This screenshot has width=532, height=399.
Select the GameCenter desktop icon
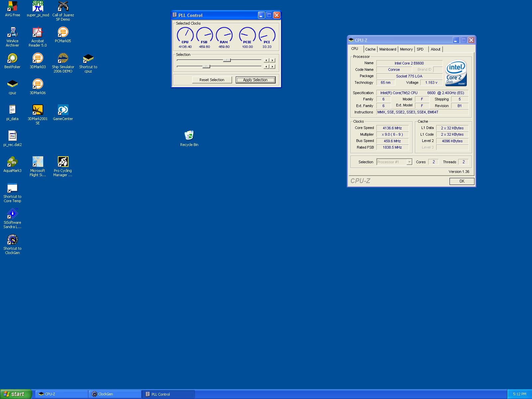coord(63,113)
